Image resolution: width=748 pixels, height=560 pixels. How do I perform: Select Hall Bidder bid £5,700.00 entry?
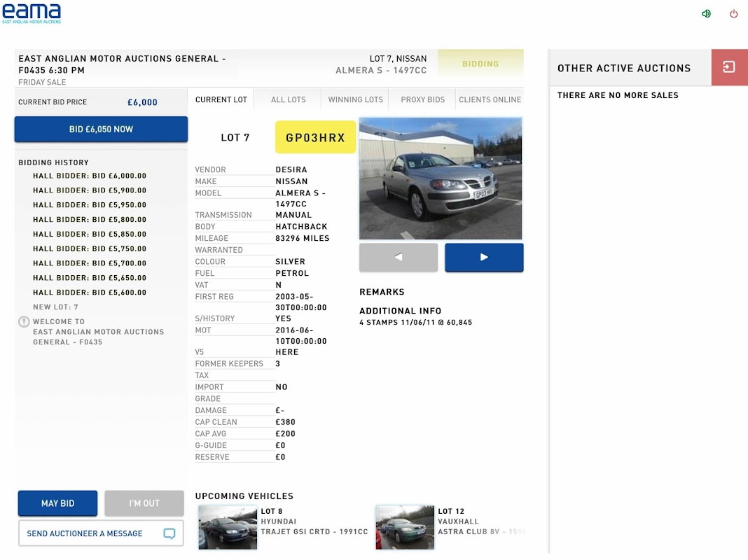(x=90, y=263)
